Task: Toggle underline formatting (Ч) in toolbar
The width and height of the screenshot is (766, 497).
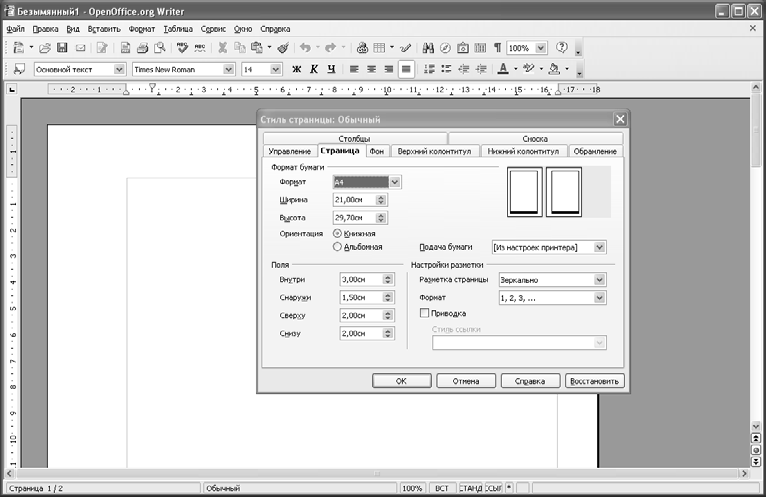Action: (x=331, y=69)
